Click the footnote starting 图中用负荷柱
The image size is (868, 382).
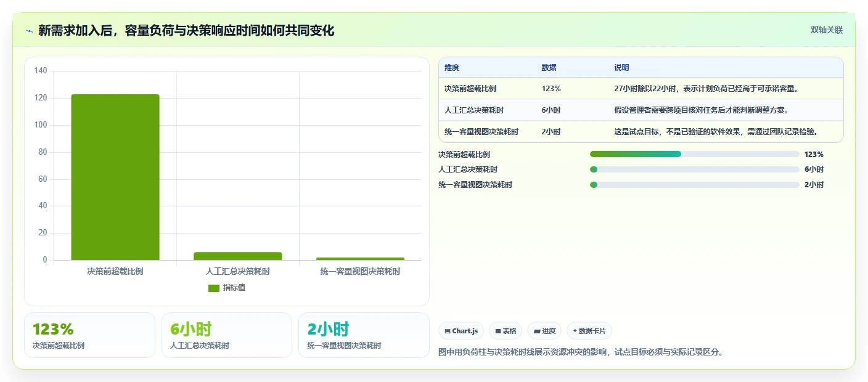point(580,352)
